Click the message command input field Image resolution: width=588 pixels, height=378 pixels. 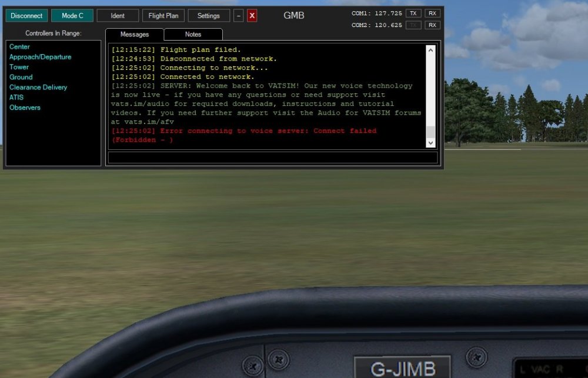tap(273, 158)
